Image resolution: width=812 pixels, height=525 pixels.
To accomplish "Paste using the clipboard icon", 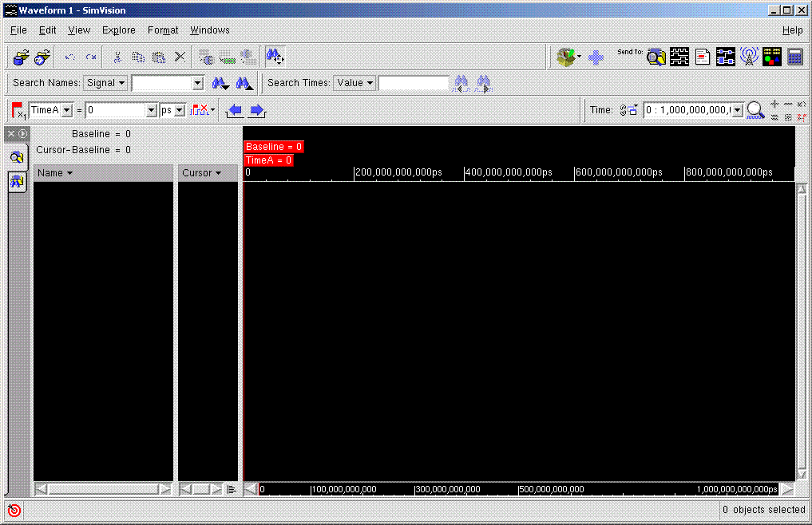I will tap(158, 57).
